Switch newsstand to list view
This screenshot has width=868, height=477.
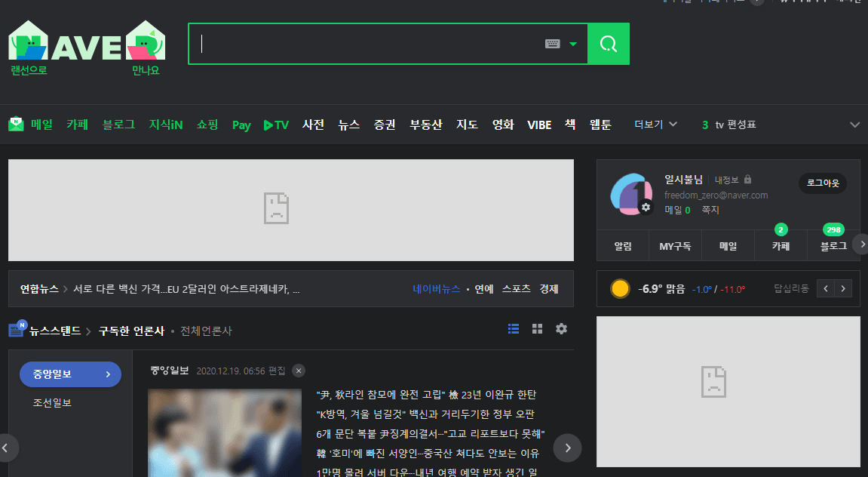pyautogui.click(x=514, y=328)
